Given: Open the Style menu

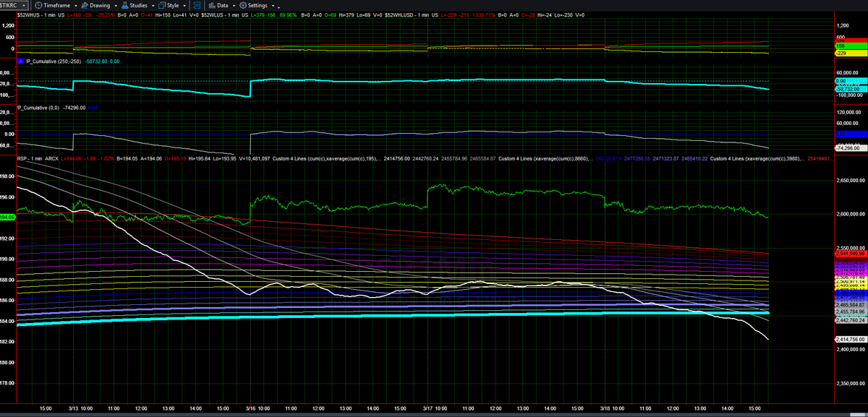Looking at the screenshot, I should pyautogui.click(x=173, y=5).
